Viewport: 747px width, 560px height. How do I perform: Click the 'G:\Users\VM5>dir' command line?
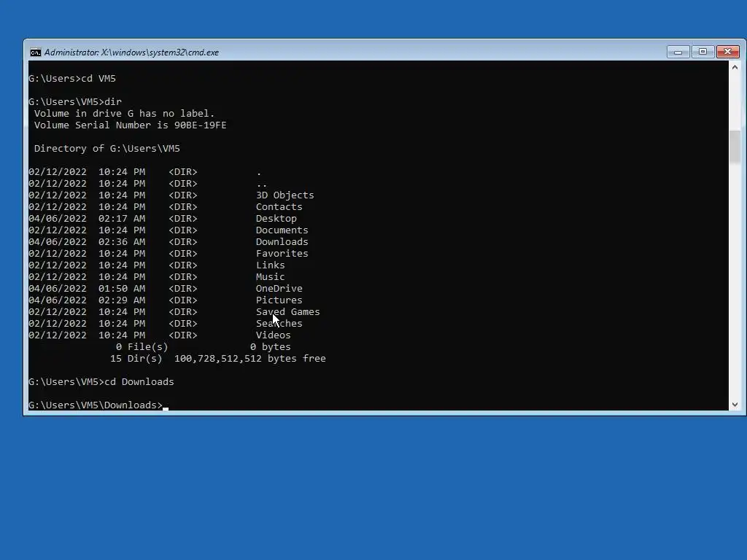point(75,102)
